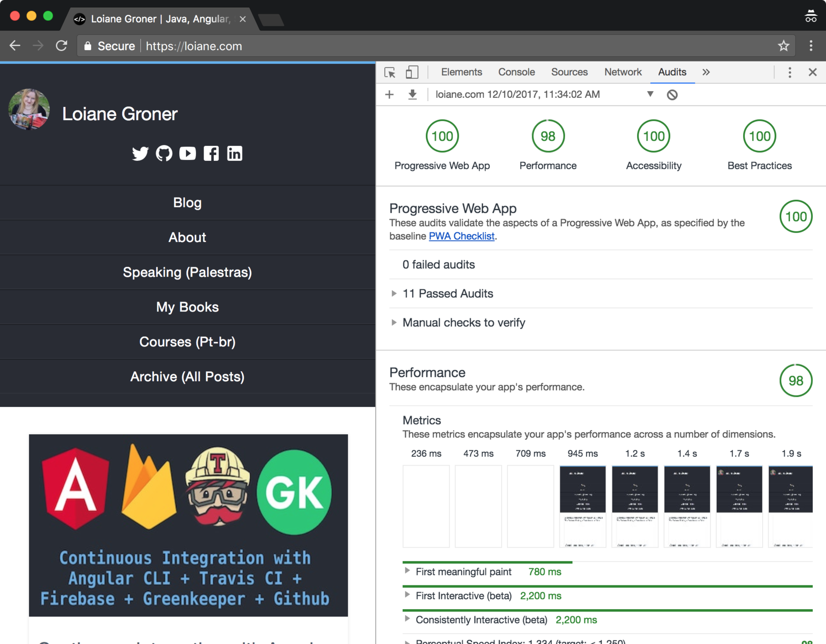The height and width of the screenshot is (644, 826).
Task: Open YouTube channel icon
Action: [187, 154]
